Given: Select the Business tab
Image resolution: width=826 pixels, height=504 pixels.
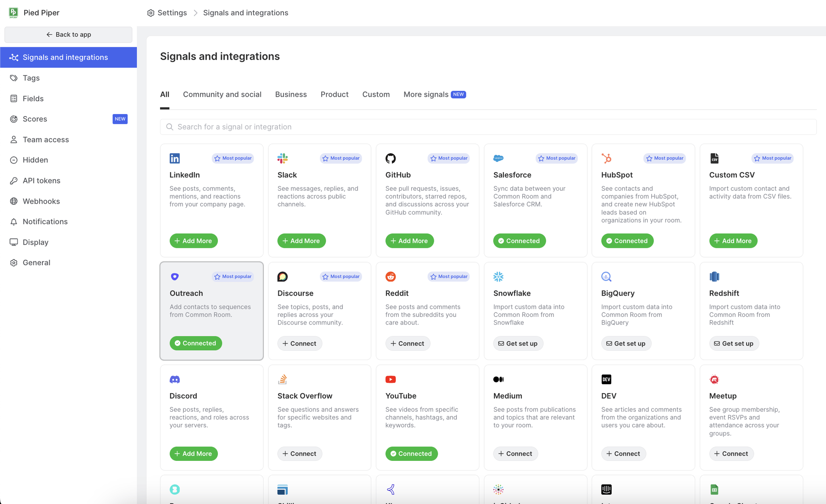Looking at the screenshot, I should pyautogui.click(x=291, y=94).
